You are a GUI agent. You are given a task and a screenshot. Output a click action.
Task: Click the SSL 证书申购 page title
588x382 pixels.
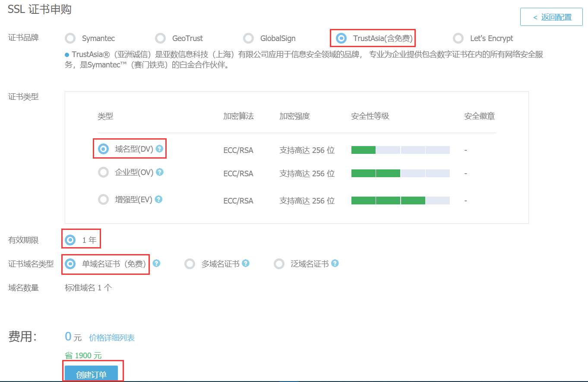40,10
